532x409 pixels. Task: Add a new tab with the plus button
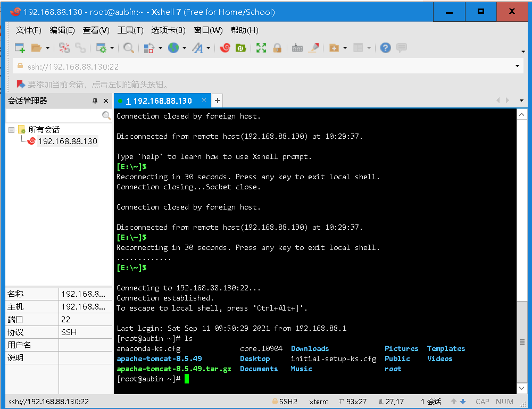coord(217,101)
